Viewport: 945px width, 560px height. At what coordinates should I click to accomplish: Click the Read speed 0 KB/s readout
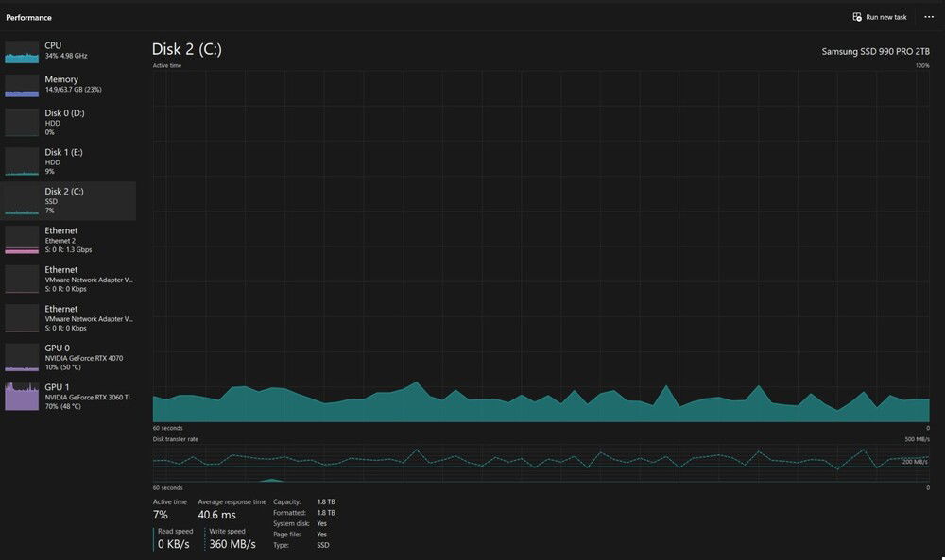(x=174, y=544)
